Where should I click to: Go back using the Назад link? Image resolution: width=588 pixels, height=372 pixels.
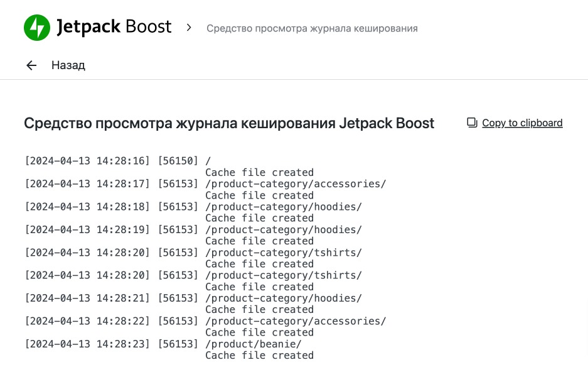coord(68,65)
